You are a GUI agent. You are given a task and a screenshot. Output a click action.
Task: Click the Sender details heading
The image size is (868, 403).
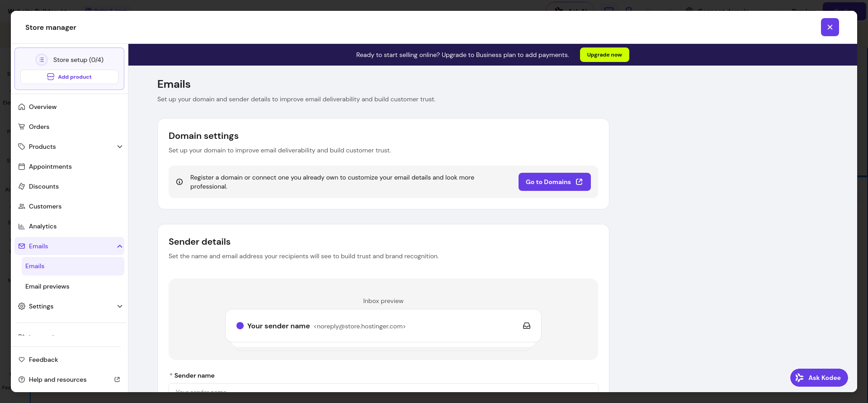click(x=199, y=242)
